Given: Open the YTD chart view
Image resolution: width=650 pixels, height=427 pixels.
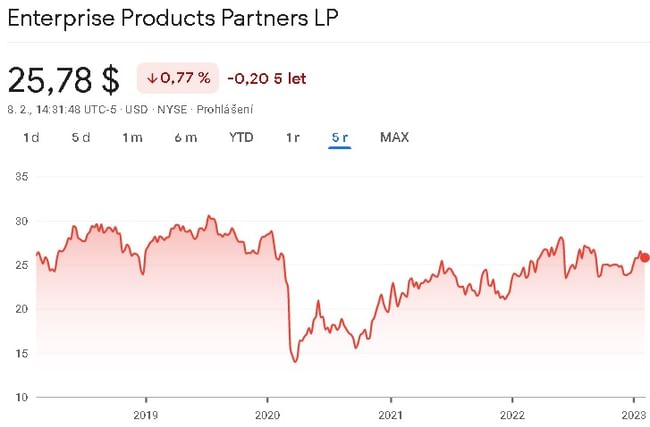Looking at the screenshot, I should point(241,137).
